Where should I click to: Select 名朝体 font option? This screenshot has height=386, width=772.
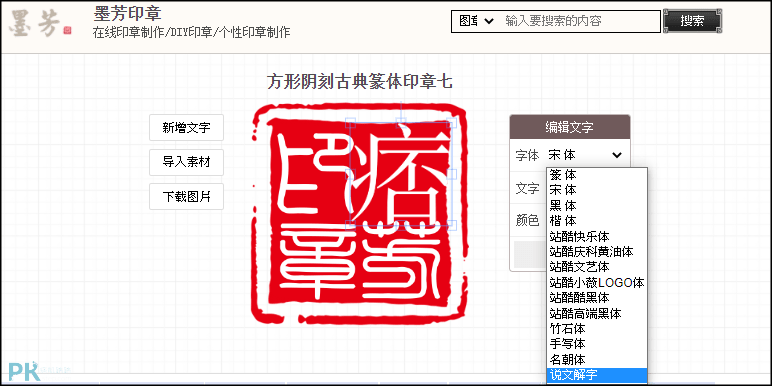click(x=597, y=359)
